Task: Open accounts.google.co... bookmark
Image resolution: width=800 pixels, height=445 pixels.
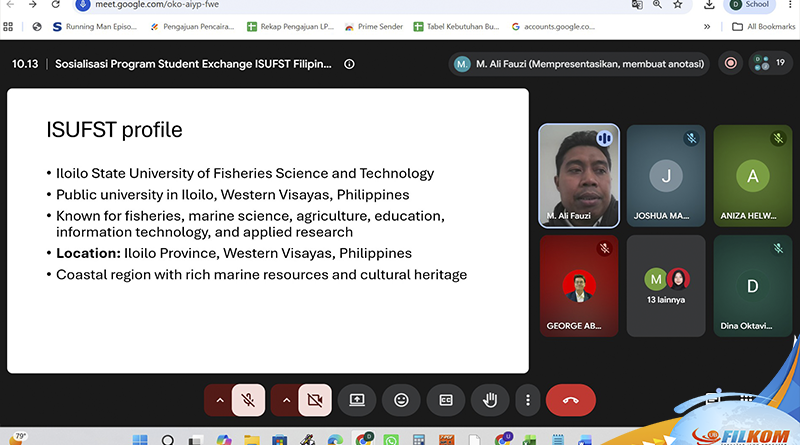Action: pyautogui.click(x=554, y=27)
